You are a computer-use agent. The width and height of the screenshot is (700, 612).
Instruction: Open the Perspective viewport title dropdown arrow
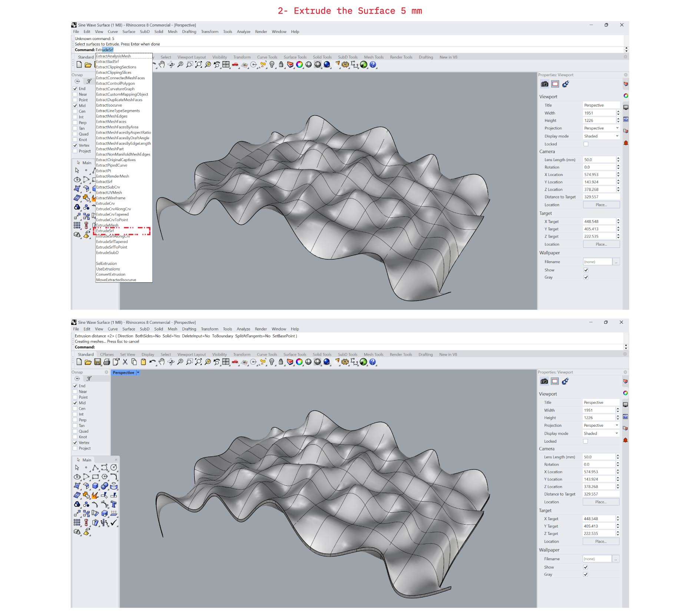pos(138,373)
